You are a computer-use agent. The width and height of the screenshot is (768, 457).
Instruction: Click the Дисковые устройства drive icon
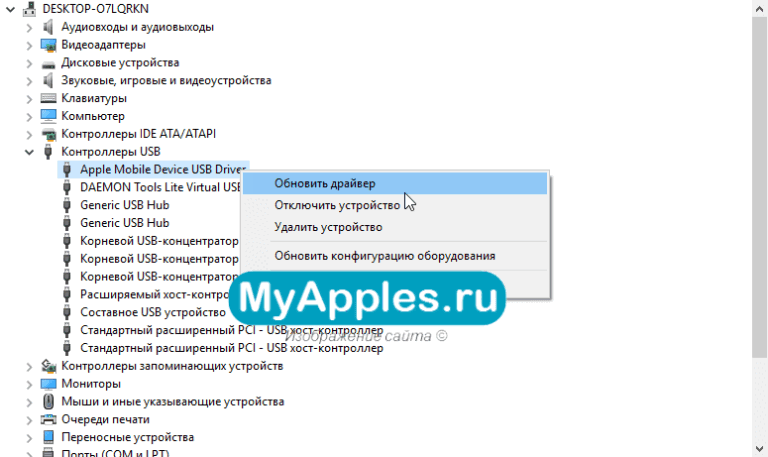pos(48,64)
